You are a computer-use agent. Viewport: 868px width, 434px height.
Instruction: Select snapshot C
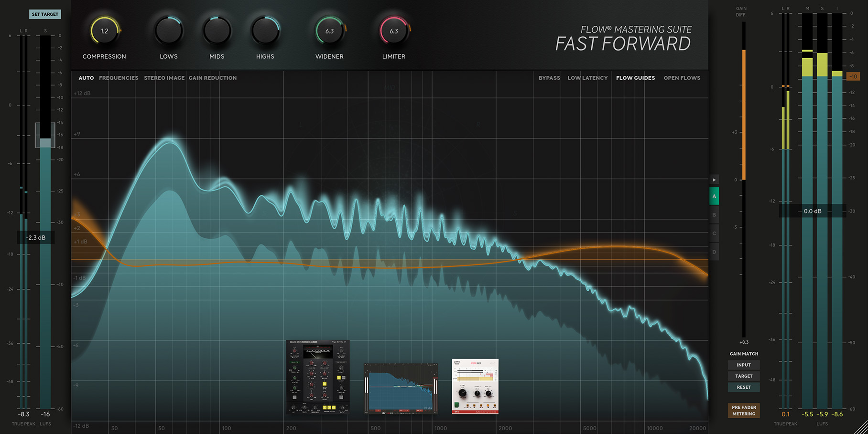tap(714, 233)
